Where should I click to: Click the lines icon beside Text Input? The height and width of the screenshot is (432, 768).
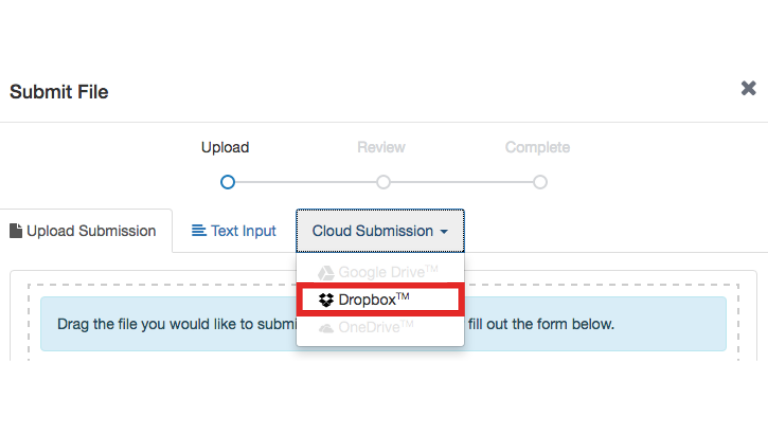coord(199,231)
